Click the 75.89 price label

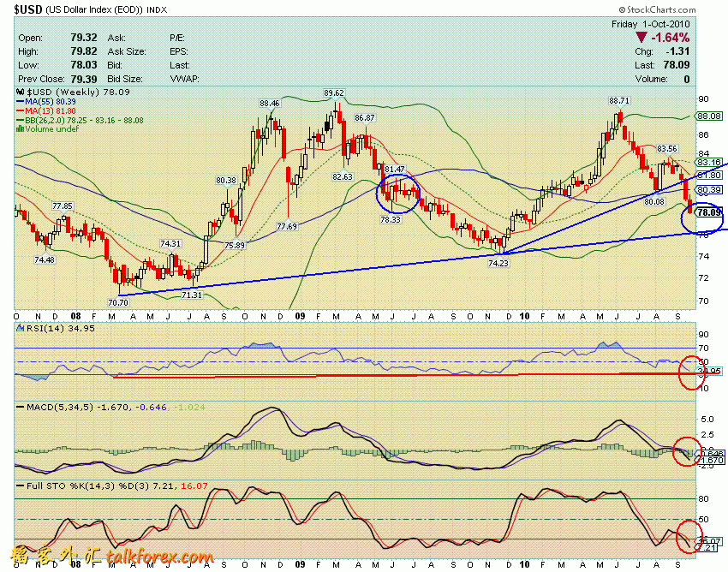point(234,245)
